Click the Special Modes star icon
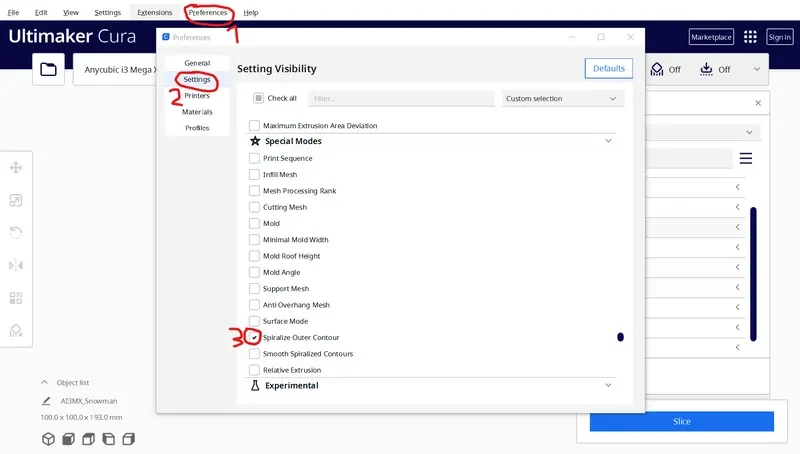The height and width of the screenshot is (454, 800). [x=255, y=141]
